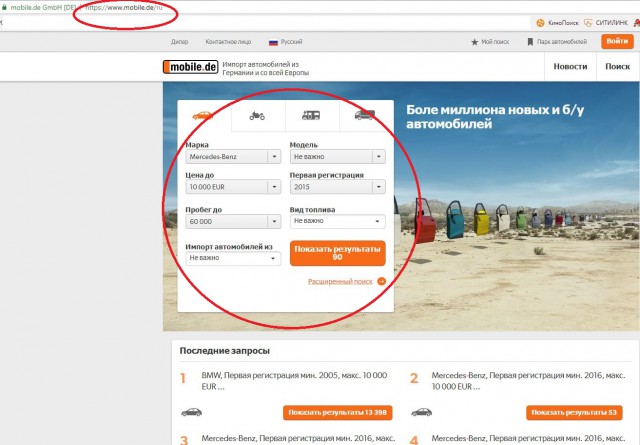Open Расширенный поиск link
640x445 pixels.
tap(340, 282)
